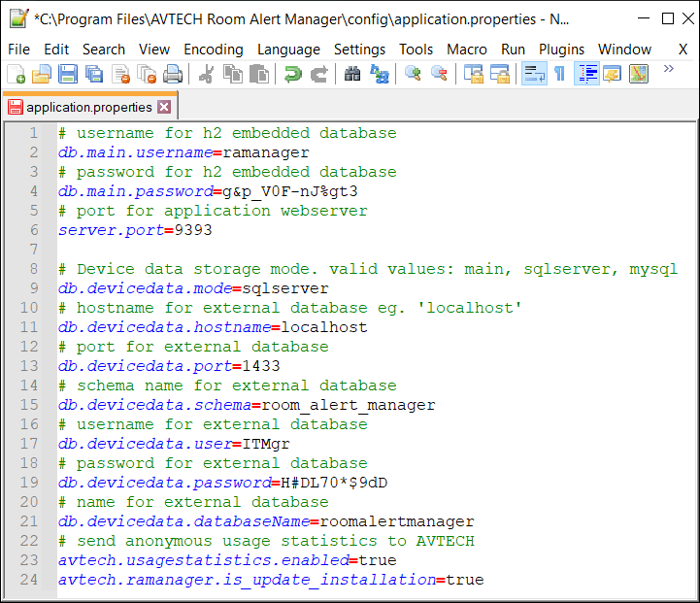Expand the toolbar overflow chevron
700x603 pixels.
click(x=668, y=69)
